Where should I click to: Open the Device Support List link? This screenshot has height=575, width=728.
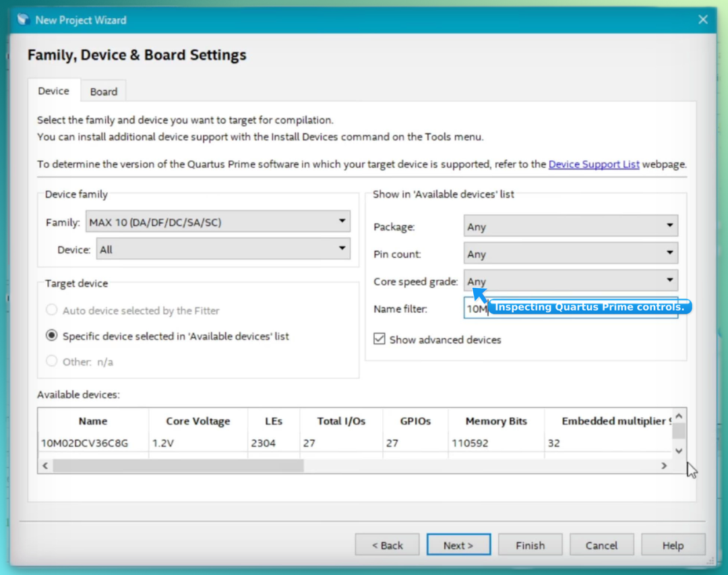pos(594,164)
